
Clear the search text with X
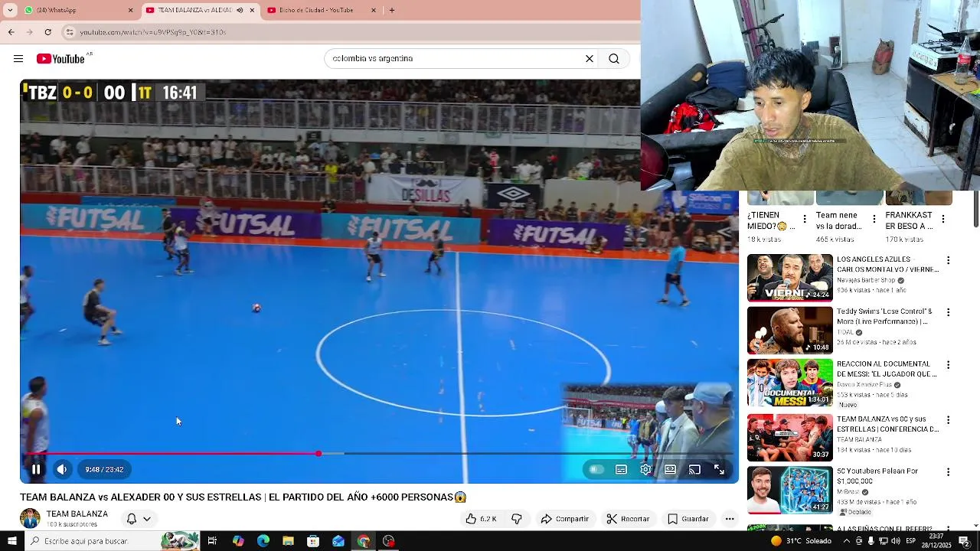590,58
